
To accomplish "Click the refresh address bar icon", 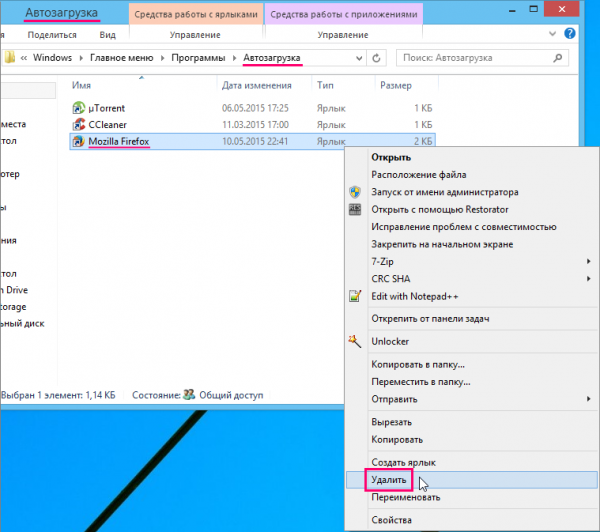I will (376, 58).
